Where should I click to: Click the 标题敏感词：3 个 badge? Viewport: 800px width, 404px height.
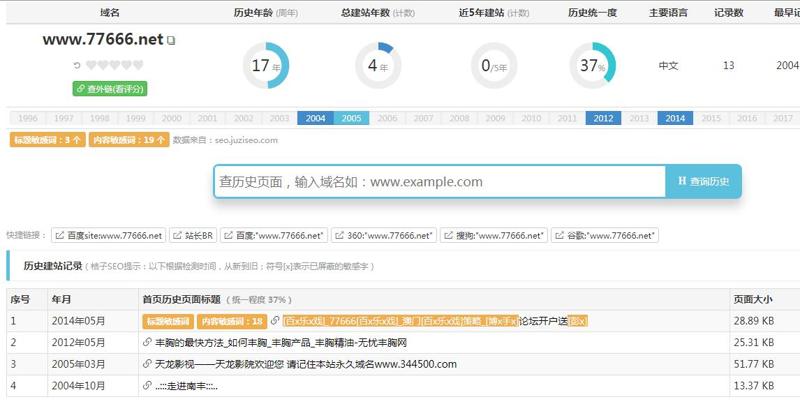(47, 140)
